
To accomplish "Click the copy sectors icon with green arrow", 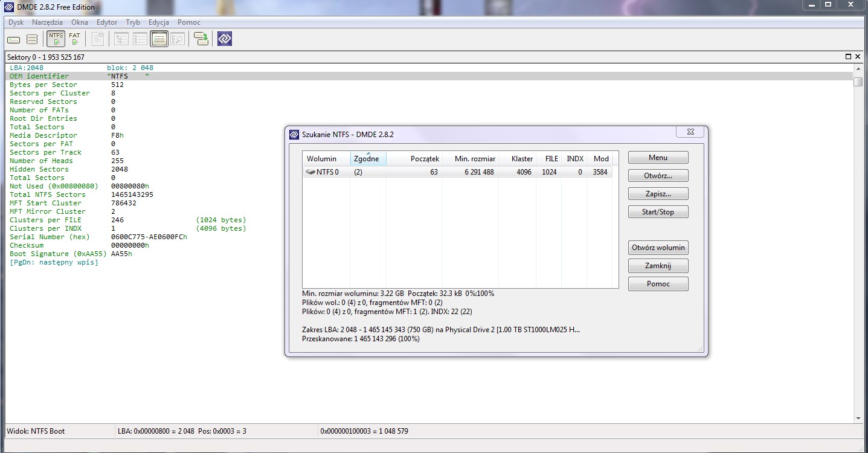I will 201,39.
